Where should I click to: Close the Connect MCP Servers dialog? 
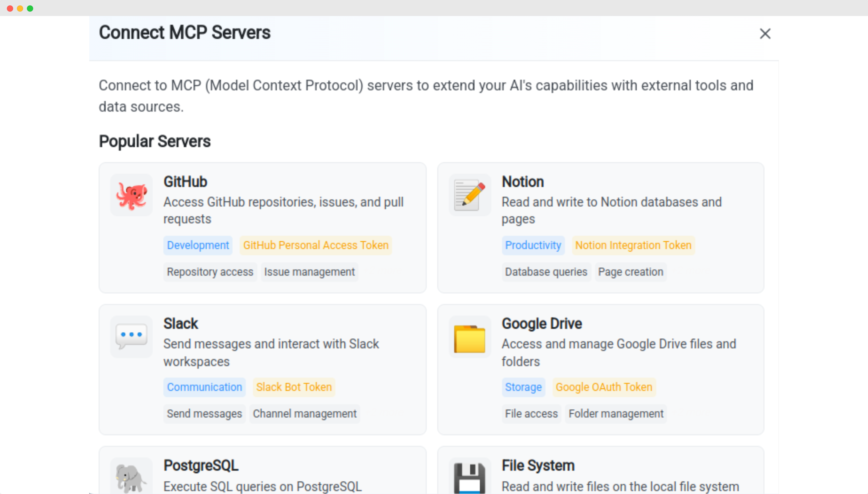tap(765, 34)
